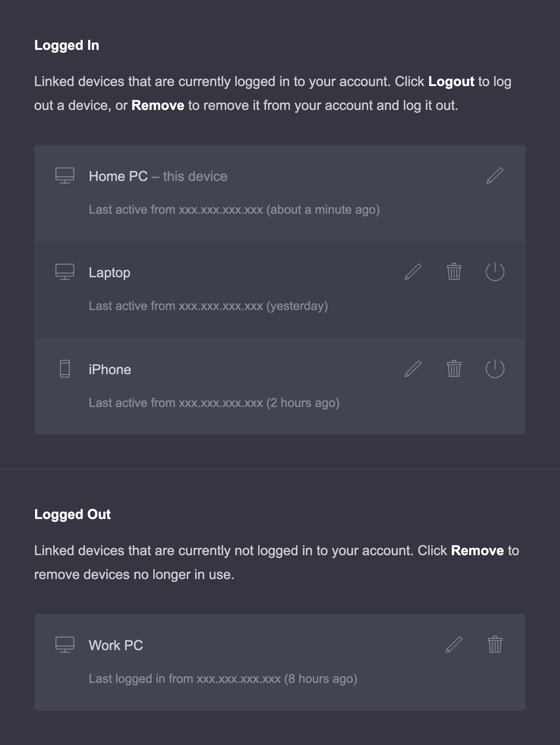Remove the Laptop with its trash icon
The height and width of the screenshot is (745, 560).
(454, 272)
